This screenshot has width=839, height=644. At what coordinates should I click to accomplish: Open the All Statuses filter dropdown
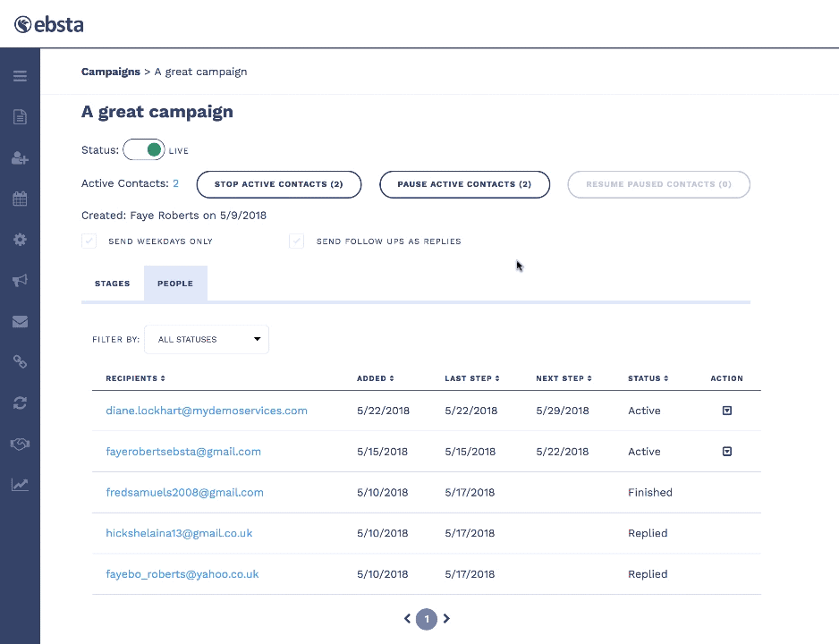207,340
